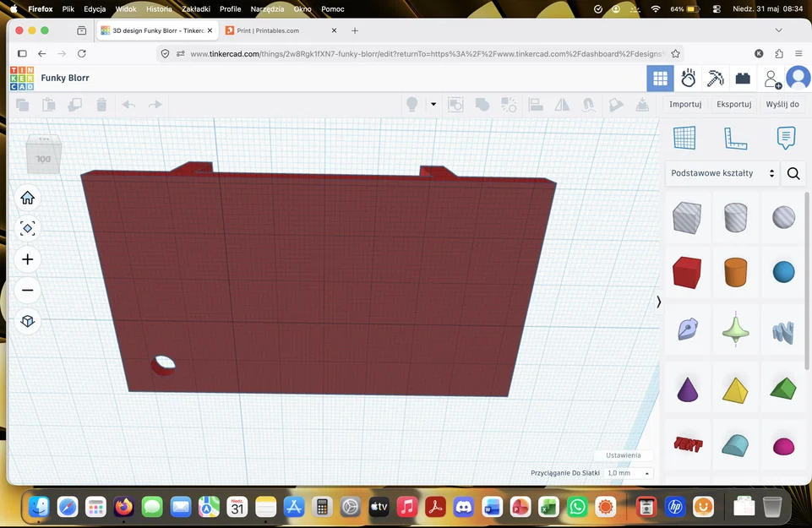The width and height of the screenshot is (812, 528).
Task: Open the user profile avatar
Action: (798, 79)
